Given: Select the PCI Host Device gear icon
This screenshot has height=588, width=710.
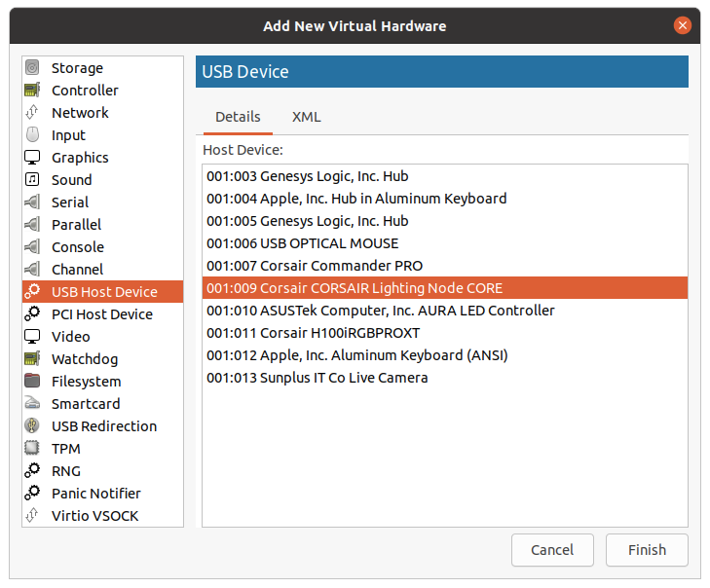Looking at the screenshot, I should click(x=33, y=314).
